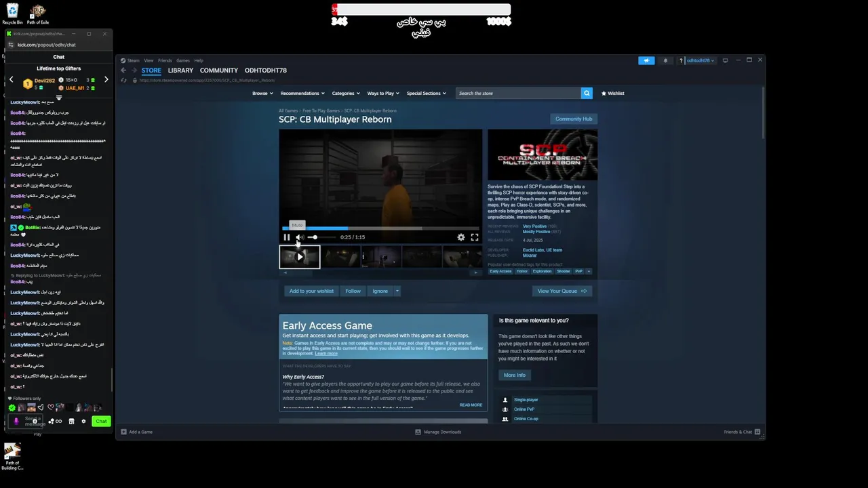Show previous top gifter in Kick chat
Image resolution: width=868 pixels, height=488 pixels.
click(11, 80)
